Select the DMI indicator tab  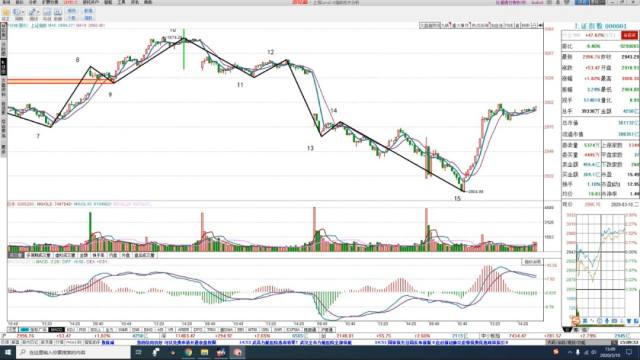click(136, 329)
